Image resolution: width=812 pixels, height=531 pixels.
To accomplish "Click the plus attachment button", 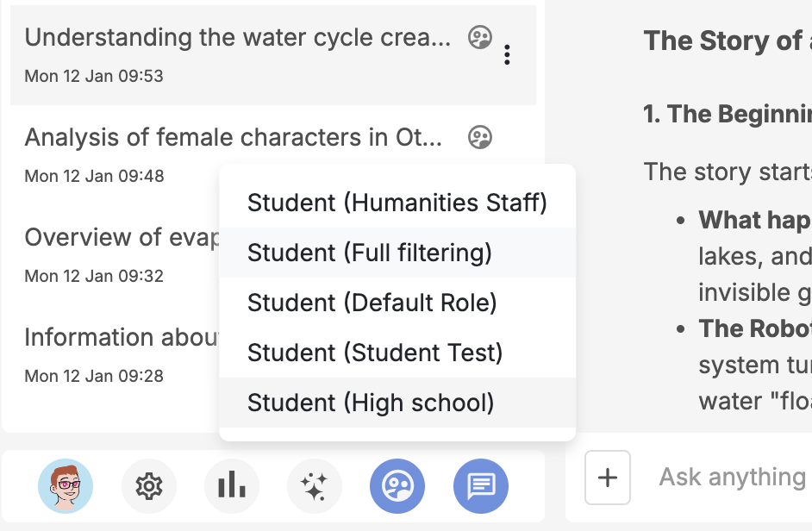I will (x=608, y=477).
